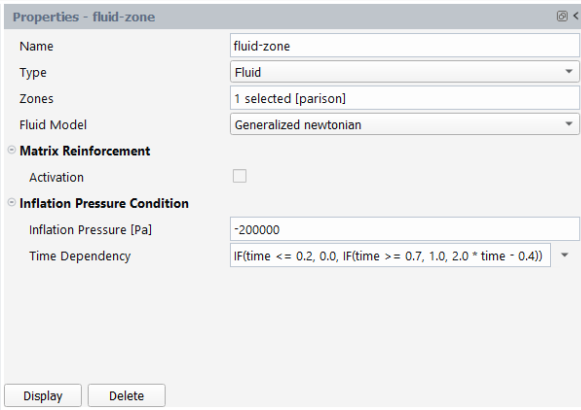Click the Delete button
This screenshot has width=581, height=410.
(x=126, y=396)
